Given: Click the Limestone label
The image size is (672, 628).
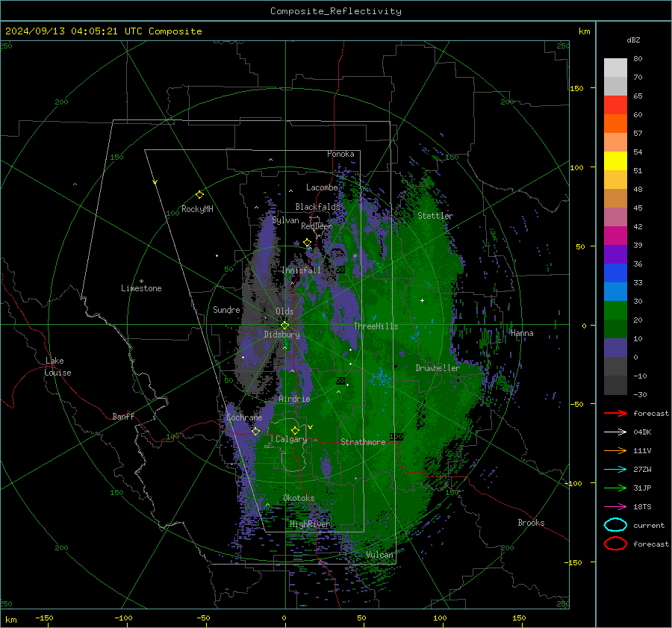Looking at the screenshot, I should (141, 288).
